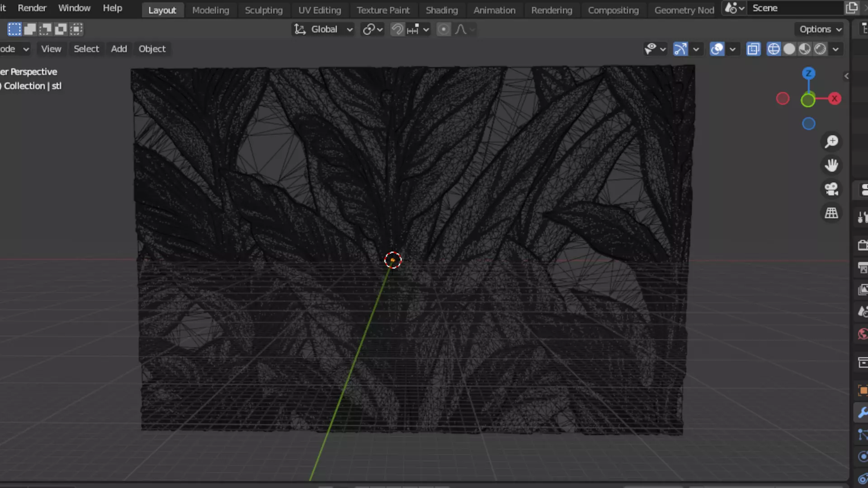Viewport: 868px width, 488px height.
Task: Toggle snapping magnet icon
Action: (397, 29)
